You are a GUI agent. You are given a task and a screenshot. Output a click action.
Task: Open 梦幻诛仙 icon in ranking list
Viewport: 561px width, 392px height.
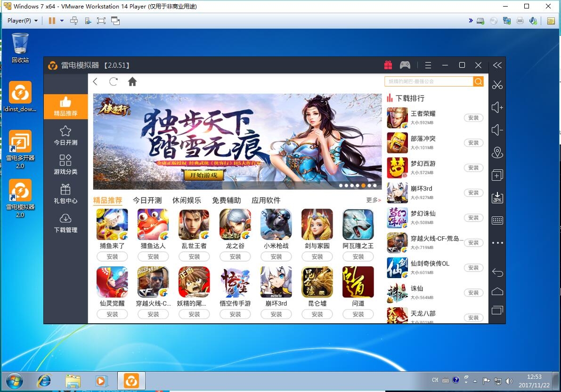tap(398, 217)
